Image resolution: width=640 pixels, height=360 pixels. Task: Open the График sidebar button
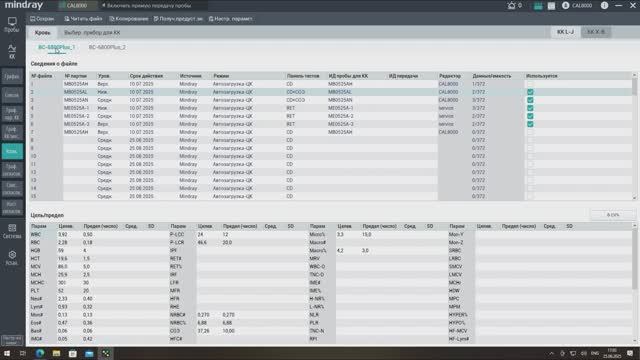coord(12,76)
